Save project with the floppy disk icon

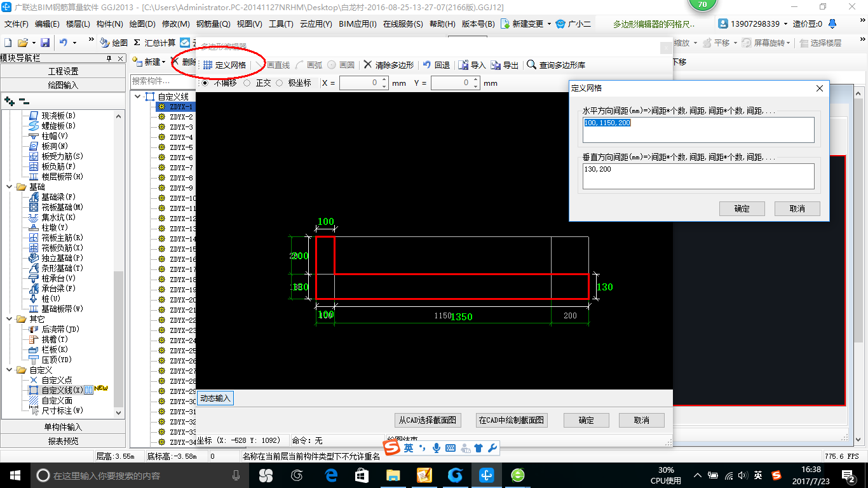[x=45, y=43]
